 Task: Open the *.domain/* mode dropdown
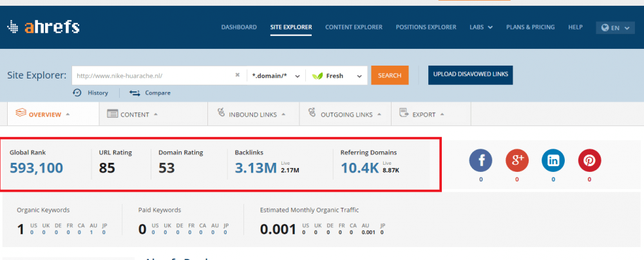[x=276, y=75]
